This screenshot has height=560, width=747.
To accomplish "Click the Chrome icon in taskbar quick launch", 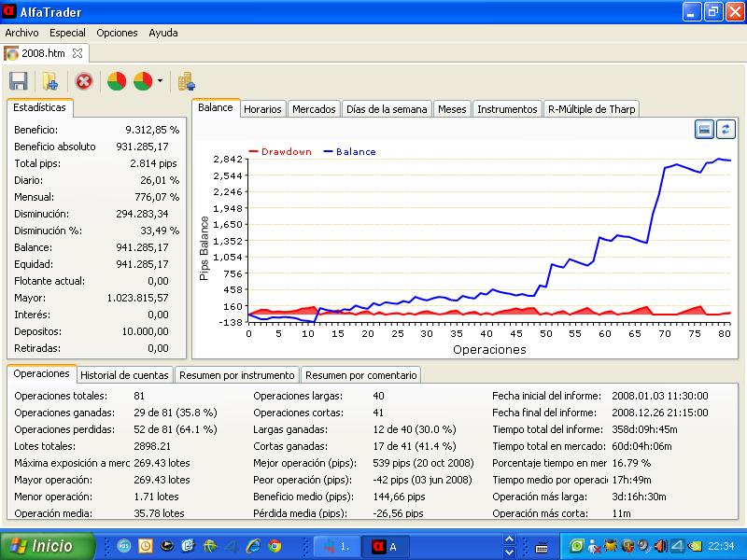I will tap(275, 546).
